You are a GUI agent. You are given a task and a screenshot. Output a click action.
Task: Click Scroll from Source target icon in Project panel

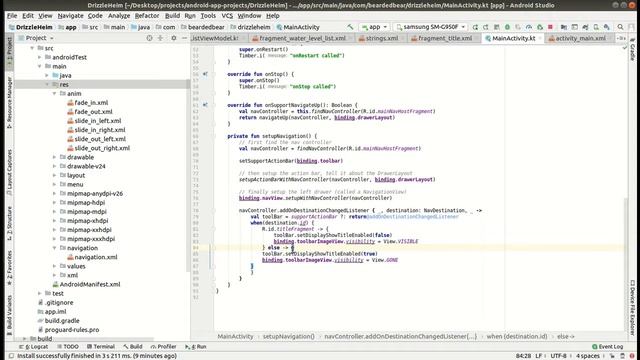[149, 38]
